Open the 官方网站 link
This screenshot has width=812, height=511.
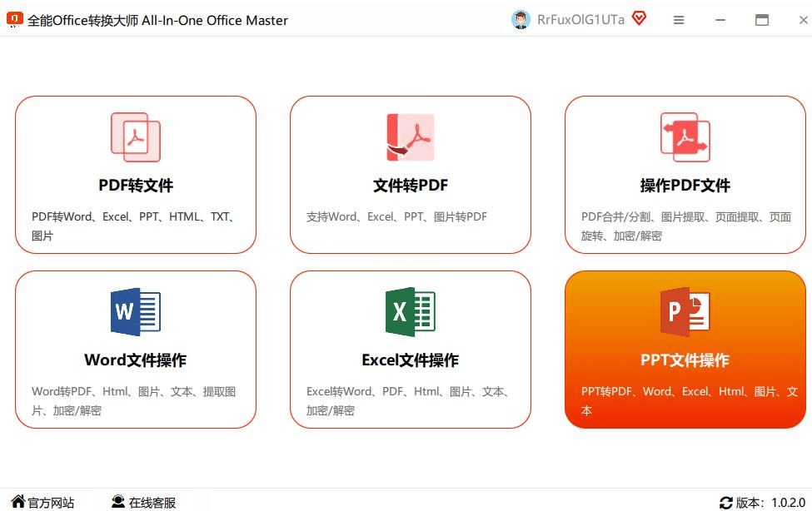click(42, 503)
